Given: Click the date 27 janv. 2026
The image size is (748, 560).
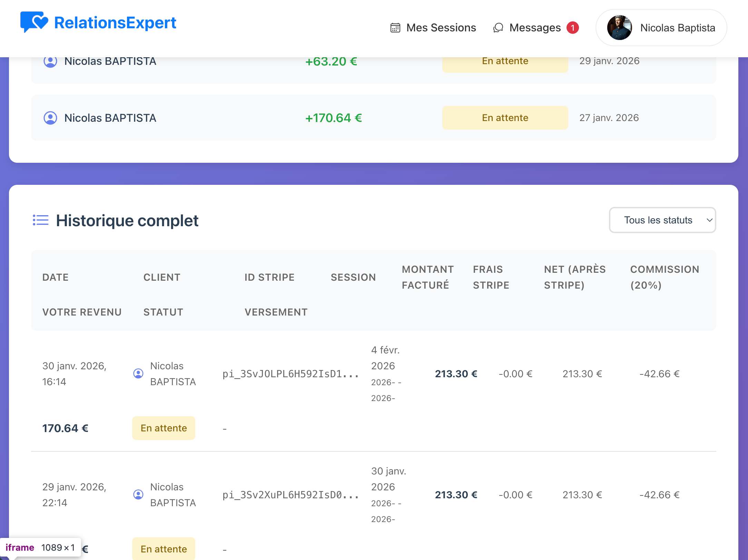Looking at the screenshot, I should [x=609, y=118].
